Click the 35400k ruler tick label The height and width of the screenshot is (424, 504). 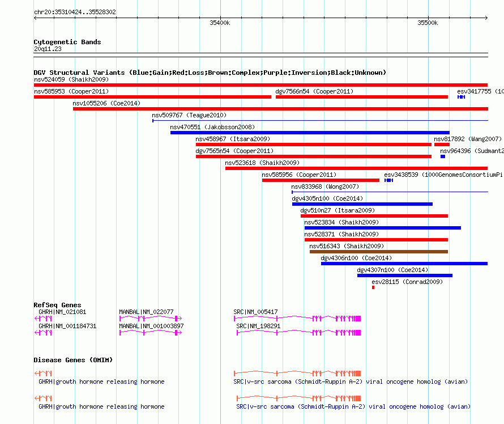[220, 23]
